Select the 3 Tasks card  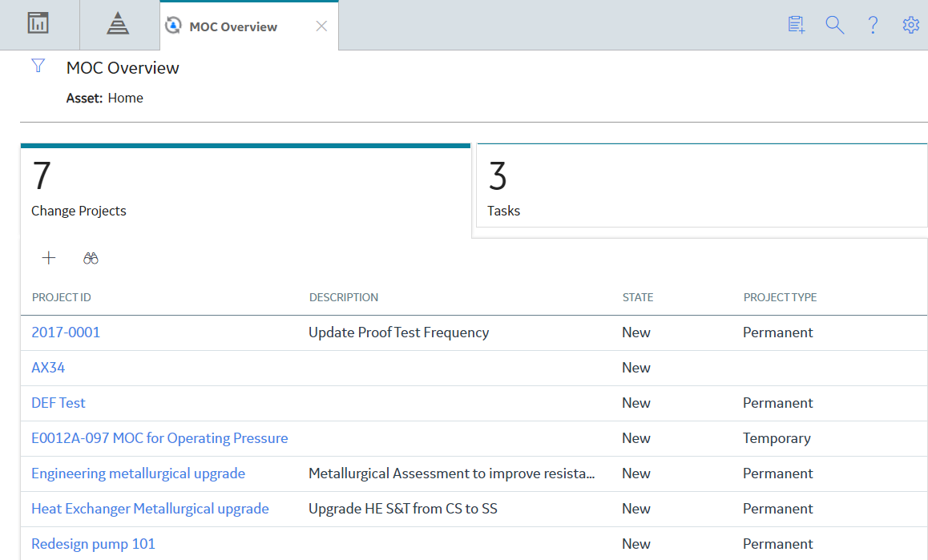(702, 185)
